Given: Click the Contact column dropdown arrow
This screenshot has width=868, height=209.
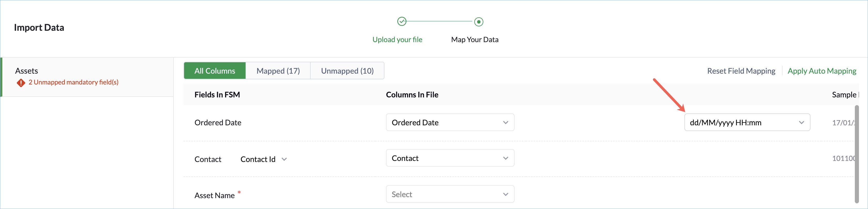Looking at the screenshot, I should click(x=506, y=158).
